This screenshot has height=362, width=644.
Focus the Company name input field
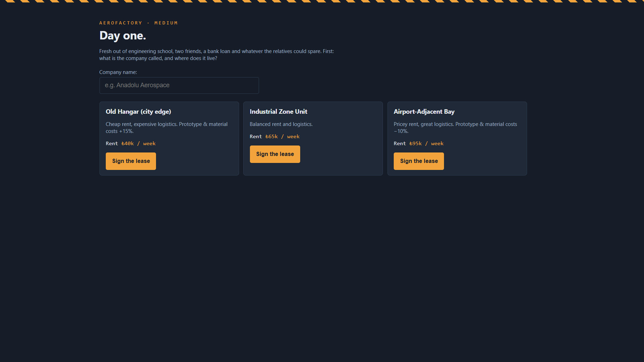point(179,85)
